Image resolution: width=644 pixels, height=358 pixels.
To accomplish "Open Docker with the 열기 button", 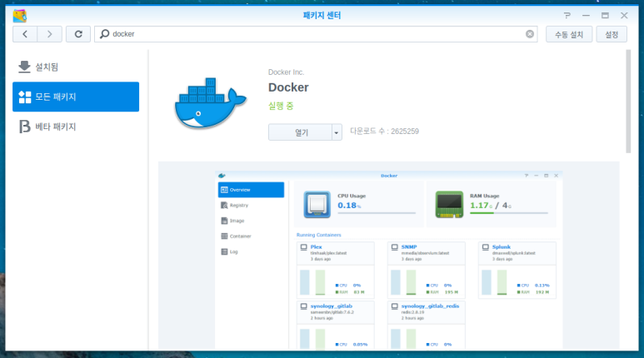I will 300,132.
